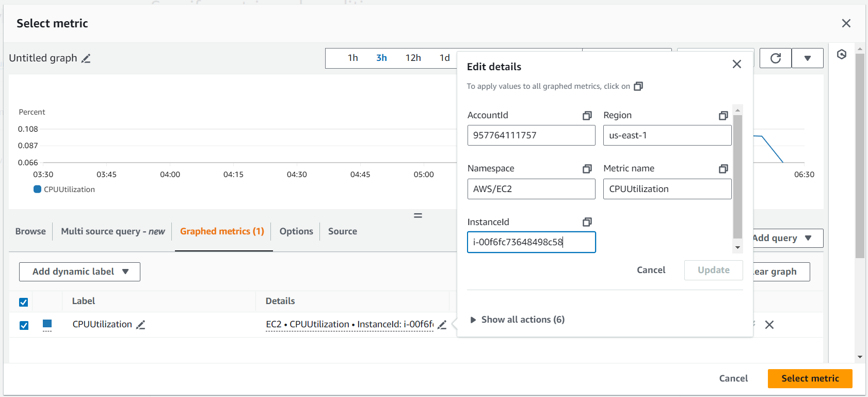
Task: Edit the CPUUtilization label pencil icon
Action: point(140,325)
